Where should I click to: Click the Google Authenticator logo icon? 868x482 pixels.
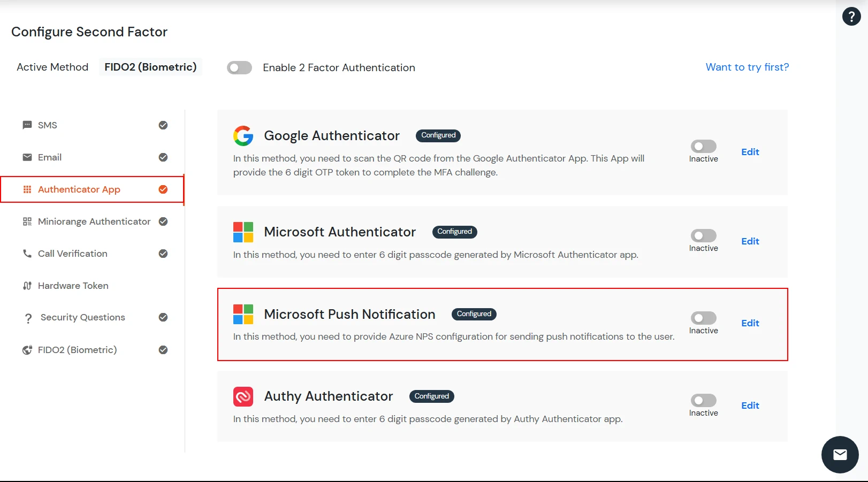(243, 135)
